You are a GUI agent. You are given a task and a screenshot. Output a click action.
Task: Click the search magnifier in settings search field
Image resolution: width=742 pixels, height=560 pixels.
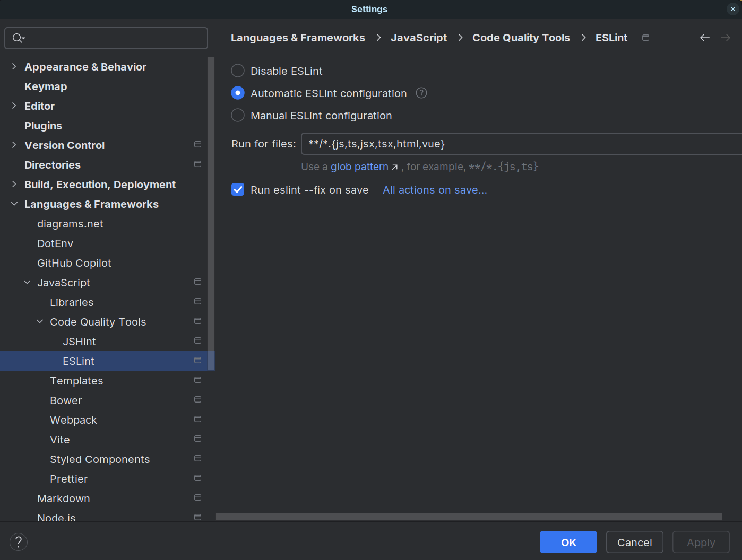click(18, 38)
